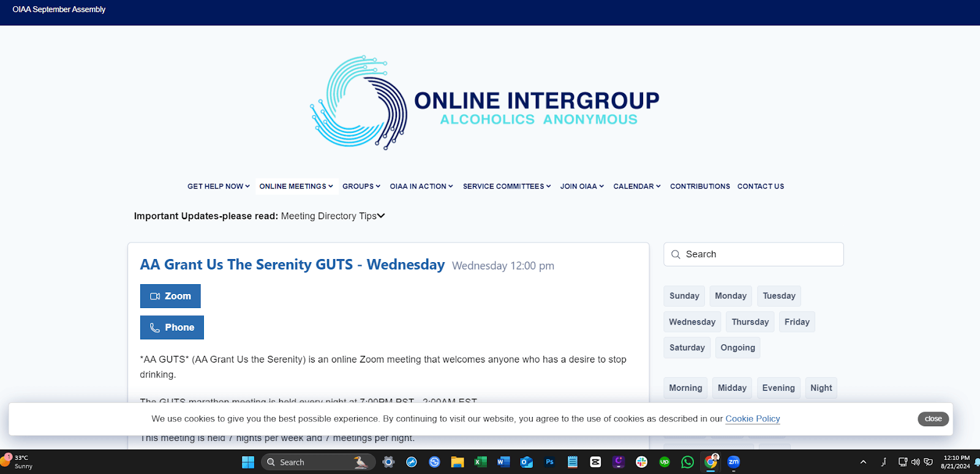This screenshot has height=474, width=980.
Task: Open clock and date showing 12:10 PM
Action: pos(956,462)
